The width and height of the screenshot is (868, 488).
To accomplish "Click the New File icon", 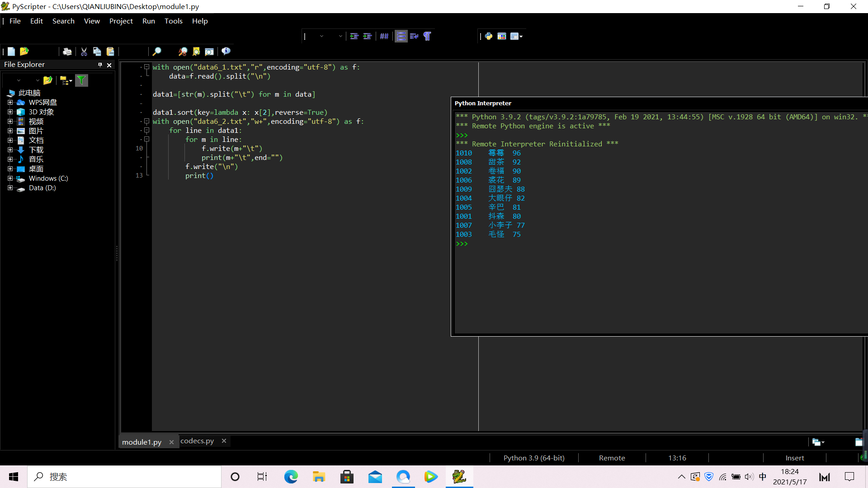I will coord(11,52).
